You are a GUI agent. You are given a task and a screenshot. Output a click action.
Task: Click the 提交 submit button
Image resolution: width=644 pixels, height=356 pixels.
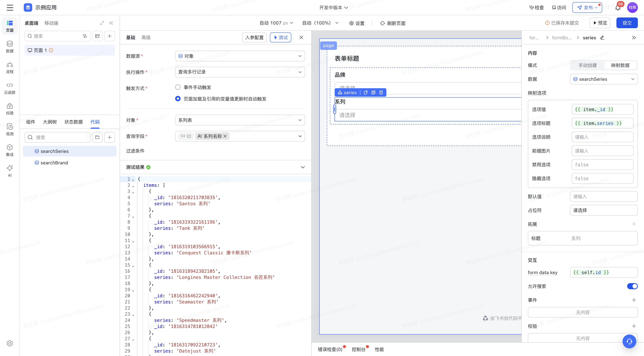pos(627,23)
